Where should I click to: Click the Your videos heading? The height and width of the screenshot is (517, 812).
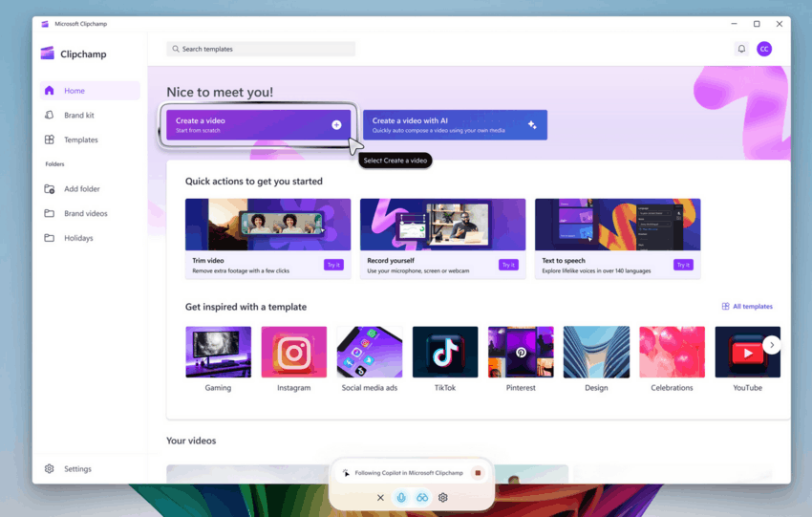[x=191, y=441]
